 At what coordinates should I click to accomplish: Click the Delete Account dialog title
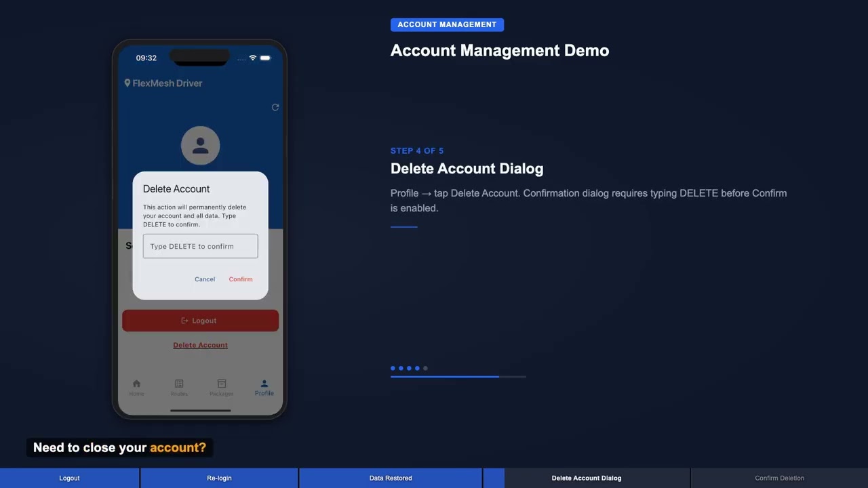tap(176, 189)
